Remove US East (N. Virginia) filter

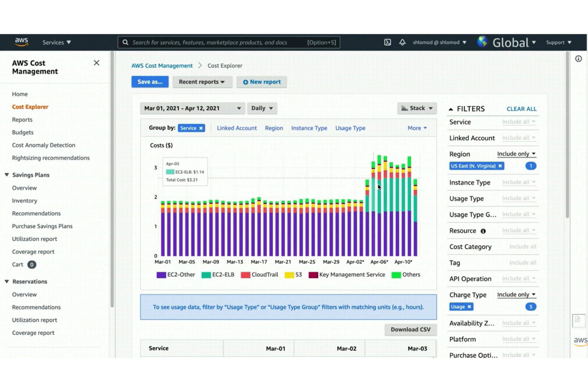point(500,166)
